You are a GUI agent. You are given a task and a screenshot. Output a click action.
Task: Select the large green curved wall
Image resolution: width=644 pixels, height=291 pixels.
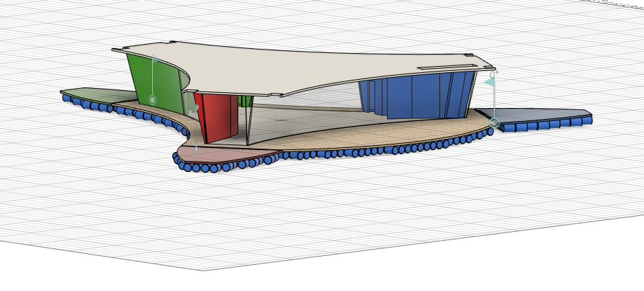[x=155, y=79]
